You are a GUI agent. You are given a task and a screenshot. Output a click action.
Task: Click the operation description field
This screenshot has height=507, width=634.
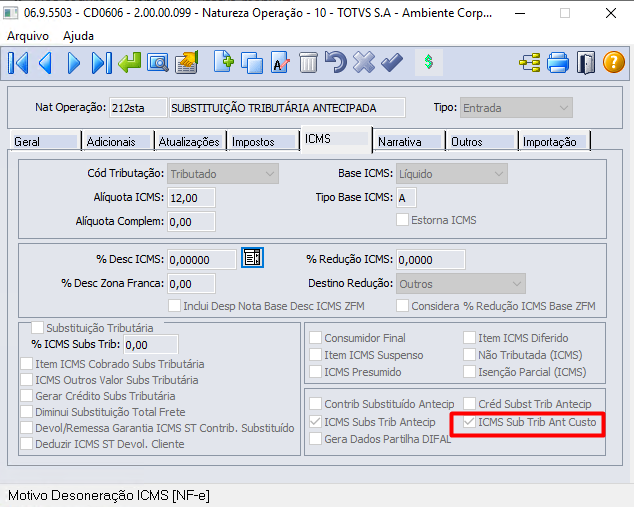click(x=287, y=108)
